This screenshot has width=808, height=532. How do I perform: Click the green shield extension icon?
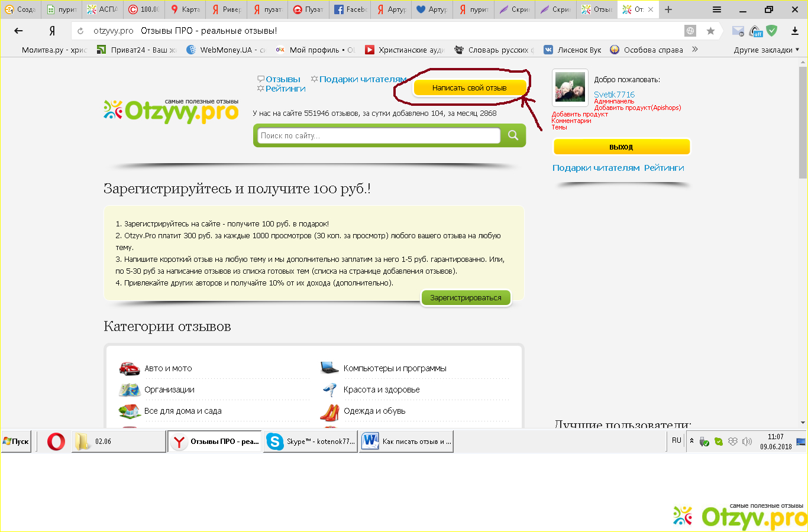click(772, 31)
